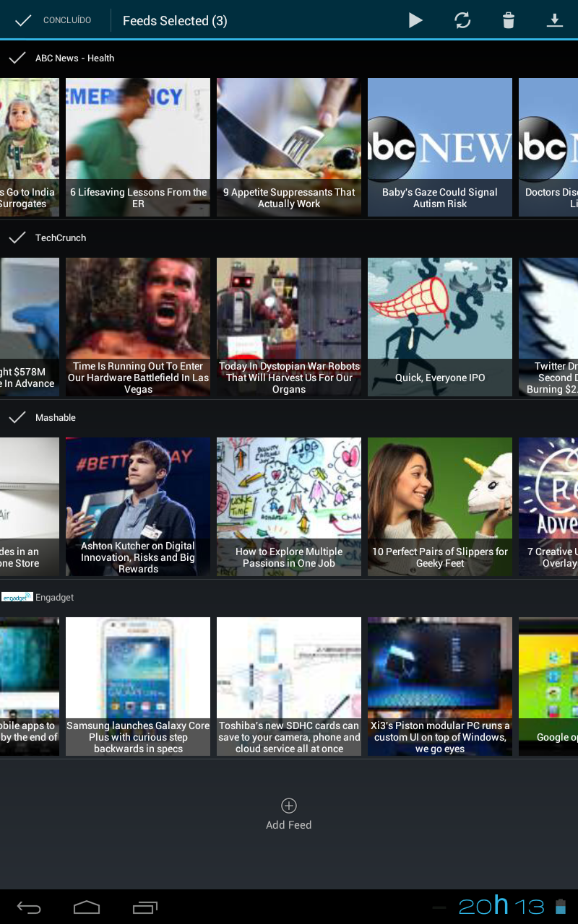Tap the battery icon in status bar
This screenshot has height=924, width=578.
(561, 907)
